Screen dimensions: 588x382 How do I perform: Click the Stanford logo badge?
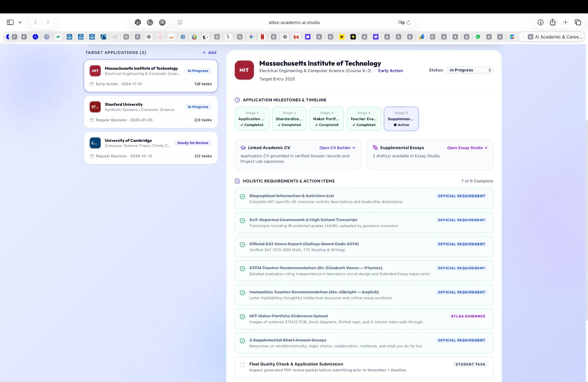point(95,107)
